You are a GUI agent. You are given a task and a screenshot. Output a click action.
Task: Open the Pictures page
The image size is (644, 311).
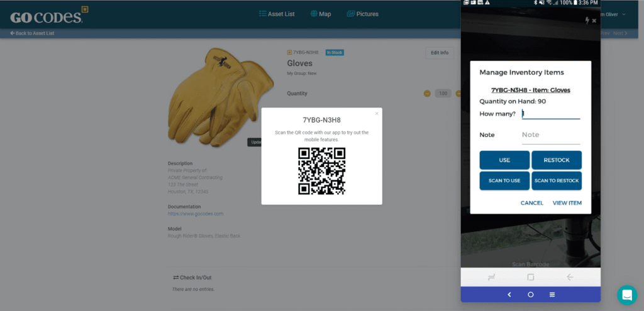[x=363, y=14]
